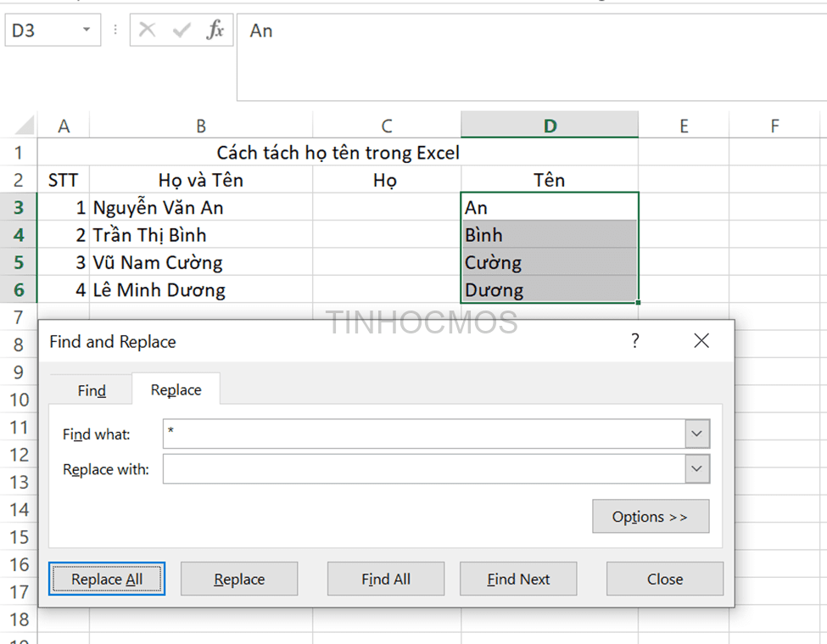
Task: Click the Find All button
Action: 386,579
